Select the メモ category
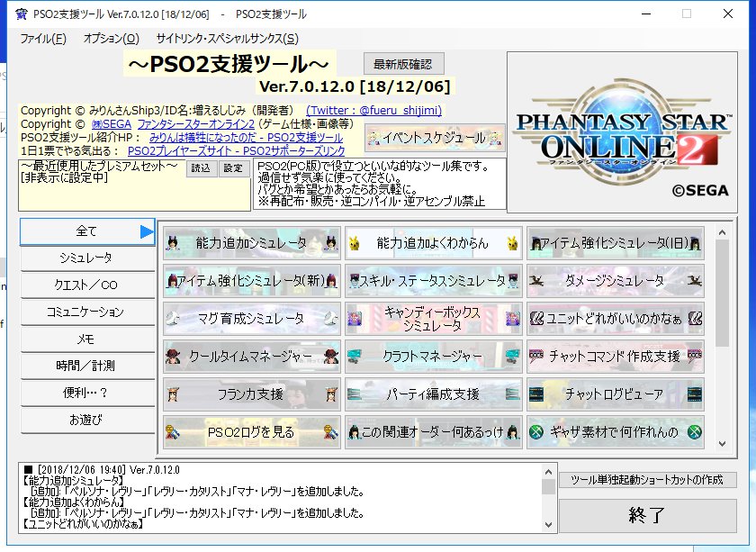 coord(87,339)
